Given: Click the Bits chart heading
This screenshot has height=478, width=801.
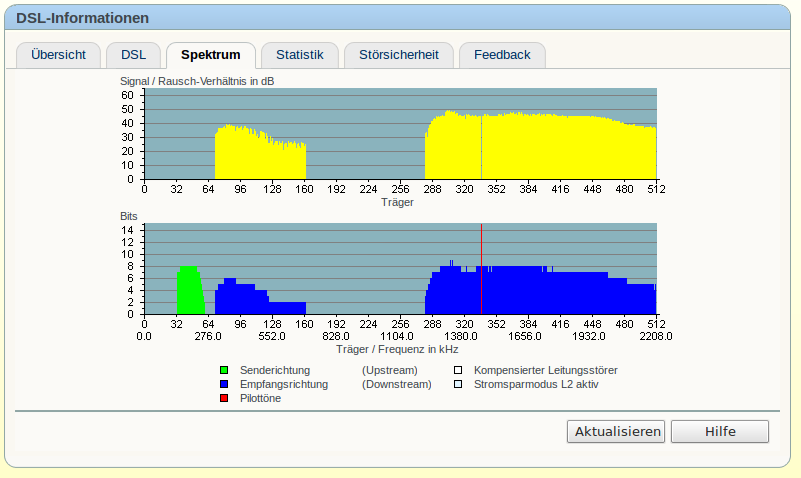Looking at the screenshot, I should point(129,216).
